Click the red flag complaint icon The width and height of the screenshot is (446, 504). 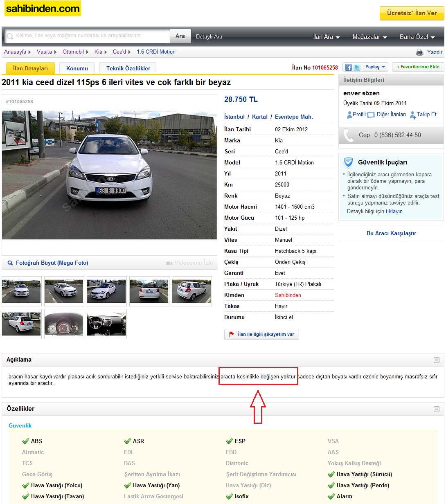coord(232,334)
